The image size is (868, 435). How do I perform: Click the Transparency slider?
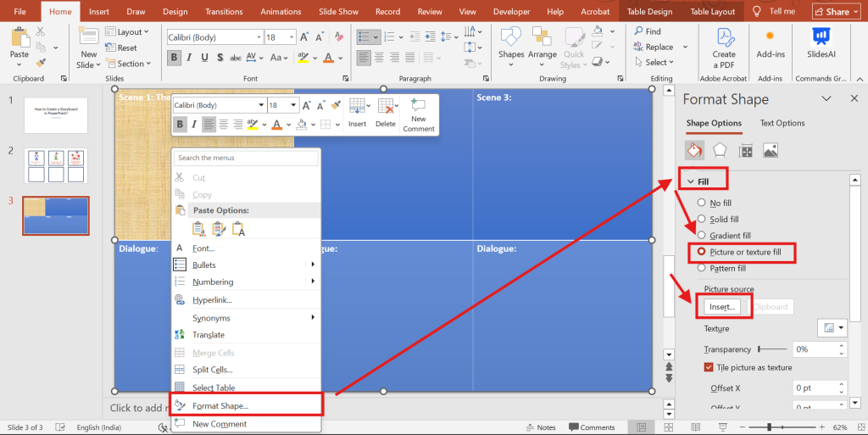tap(771, 349)
